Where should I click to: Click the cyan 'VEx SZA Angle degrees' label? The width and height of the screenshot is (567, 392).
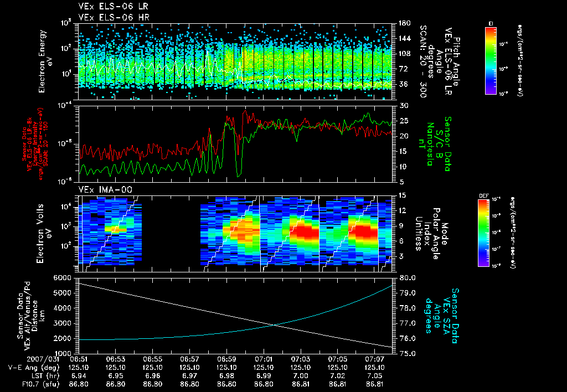coord(442,316)
